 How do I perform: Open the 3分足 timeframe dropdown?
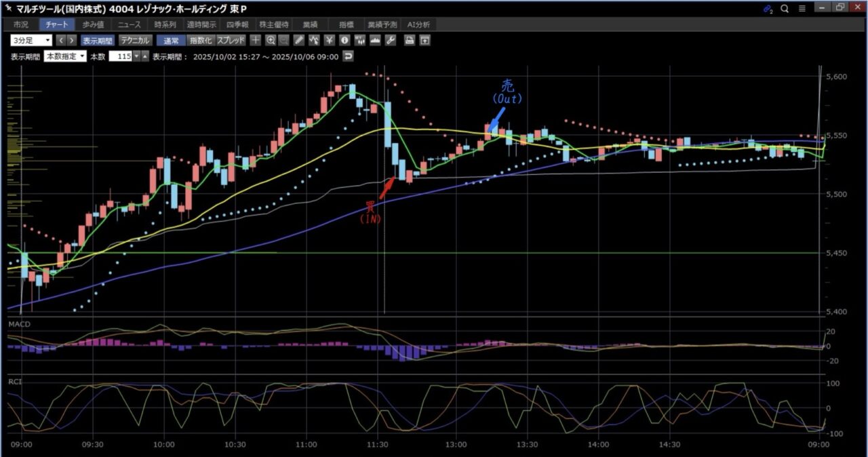click(x=31, y=40)
